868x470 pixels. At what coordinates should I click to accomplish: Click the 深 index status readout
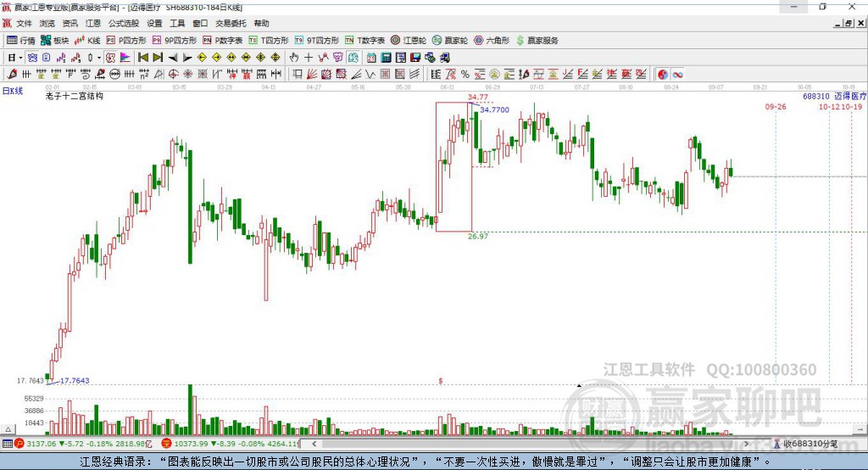tap(230, 444)
